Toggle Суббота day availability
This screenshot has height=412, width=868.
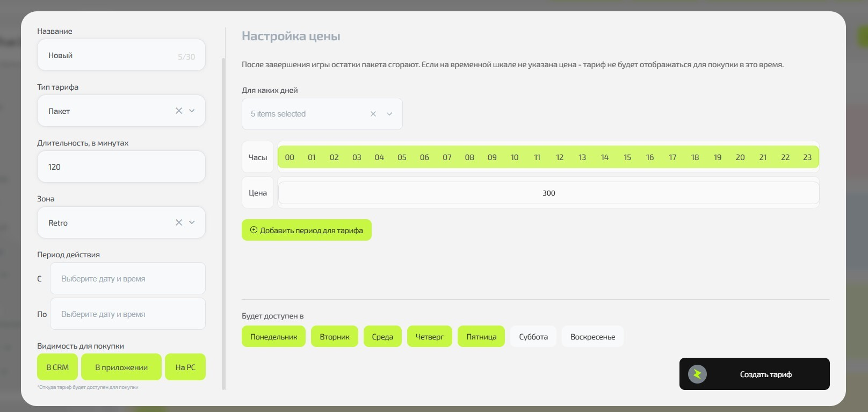[x=533, y=337]
